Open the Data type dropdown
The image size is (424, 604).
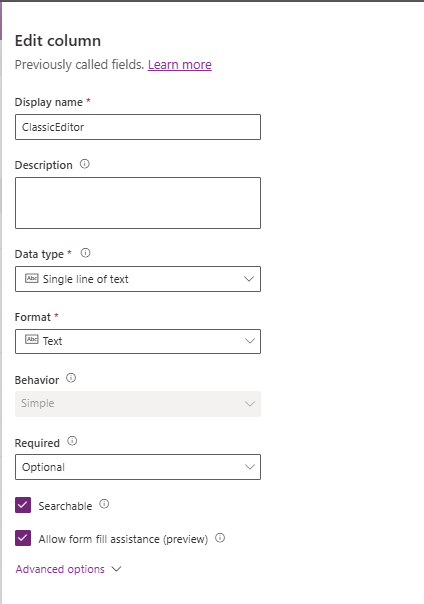(138, 279)
